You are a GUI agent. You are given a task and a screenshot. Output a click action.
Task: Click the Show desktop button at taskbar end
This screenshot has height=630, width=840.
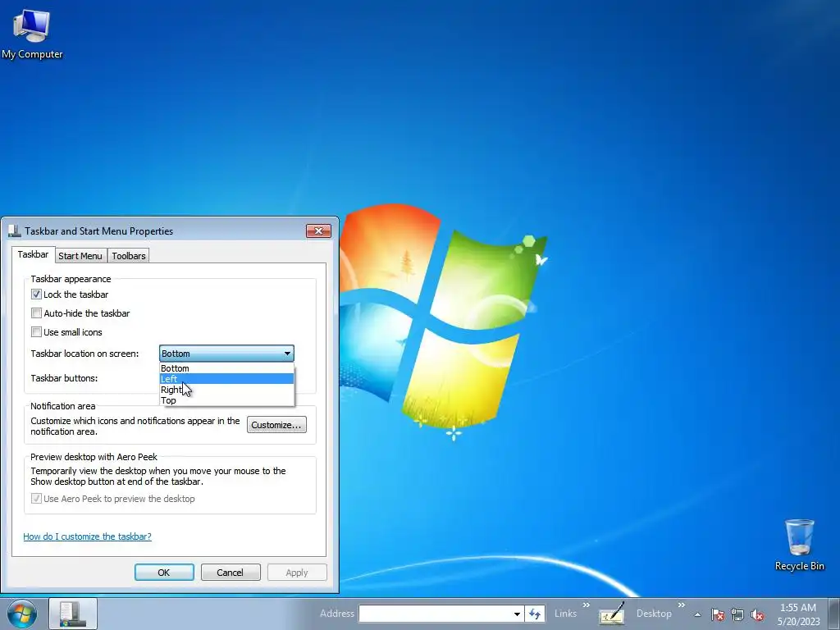coord(834,614)
